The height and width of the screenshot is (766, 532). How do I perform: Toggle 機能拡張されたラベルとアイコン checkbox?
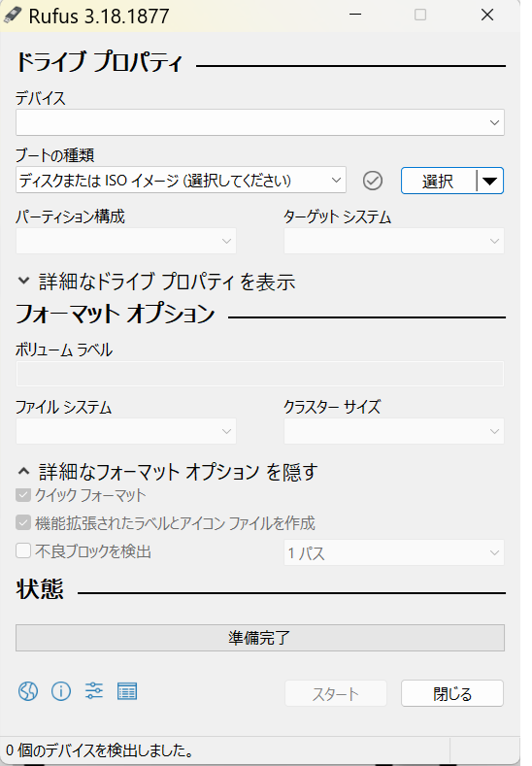23,522
